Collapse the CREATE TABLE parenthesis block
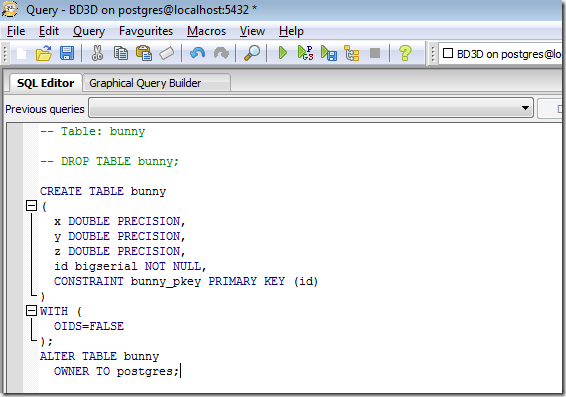Screen dimensions: 566x397 point(31,206)
